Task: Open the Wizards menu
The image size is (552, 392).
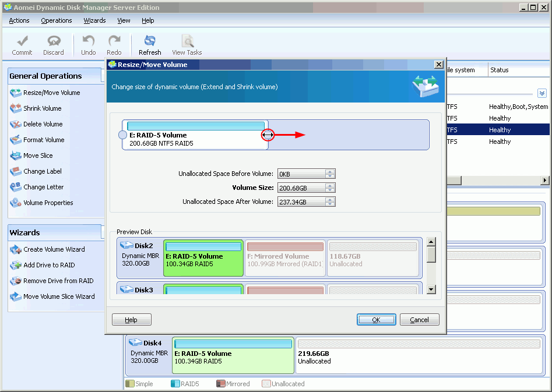Action: [x=94, y=20]
